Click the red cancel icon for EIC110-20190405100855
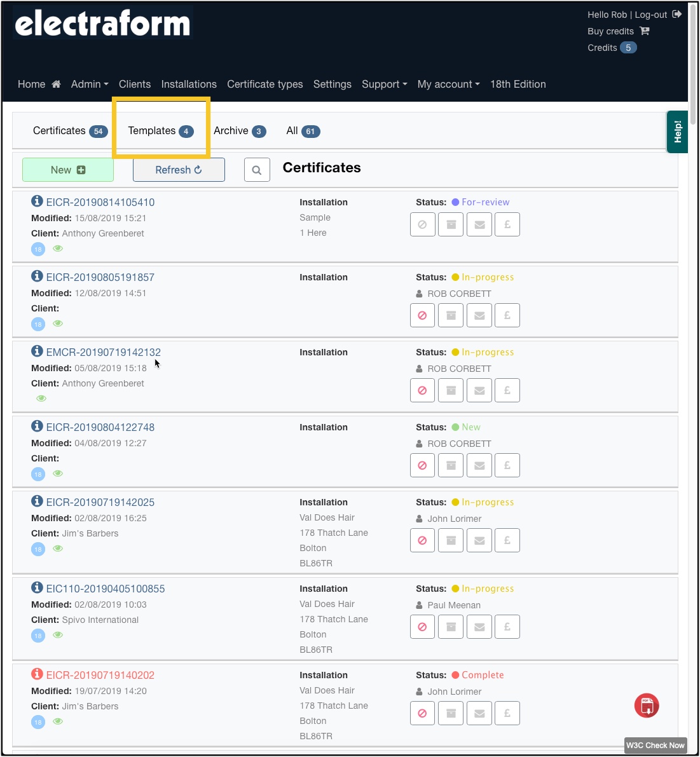The width and height of the screenshot is (700, 757). 422,627
